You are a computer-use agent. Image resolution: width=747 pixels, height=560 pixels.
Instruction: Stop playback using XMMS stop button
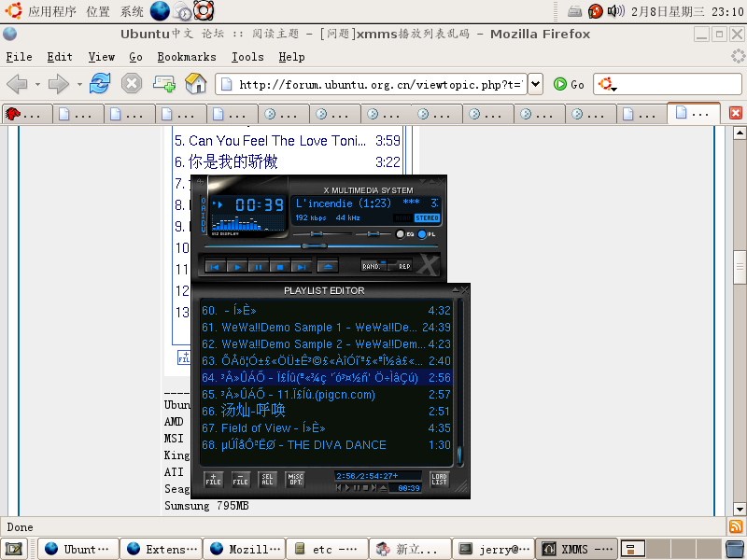click(x=279, y=267)
